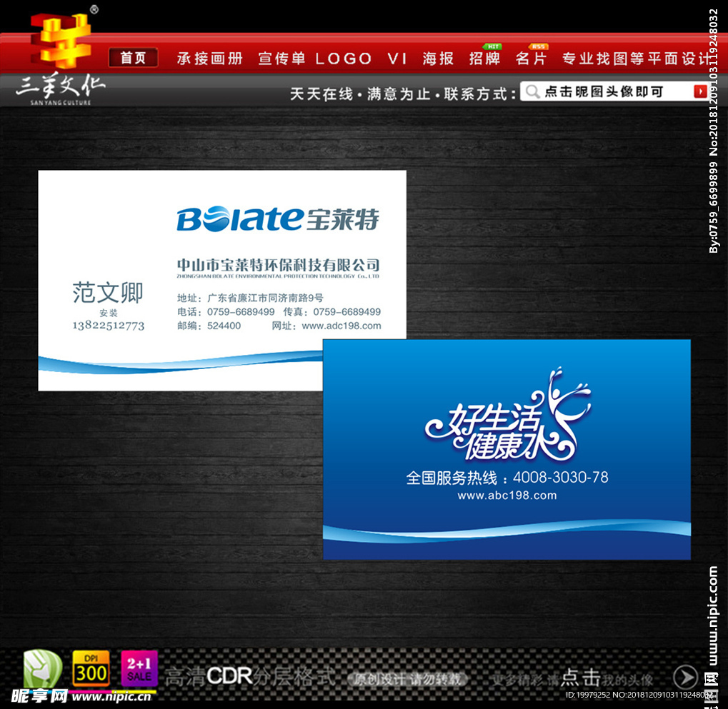Click the Bolate 宝莱特 logo on the white card

pyautogui.click(x=278, y=218)
